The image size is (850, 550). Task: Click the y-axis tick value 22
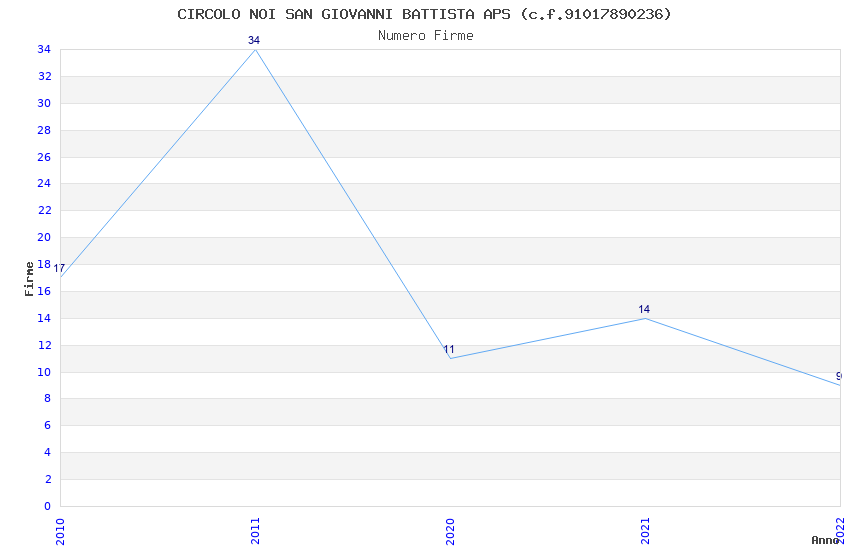click(44, 210)
